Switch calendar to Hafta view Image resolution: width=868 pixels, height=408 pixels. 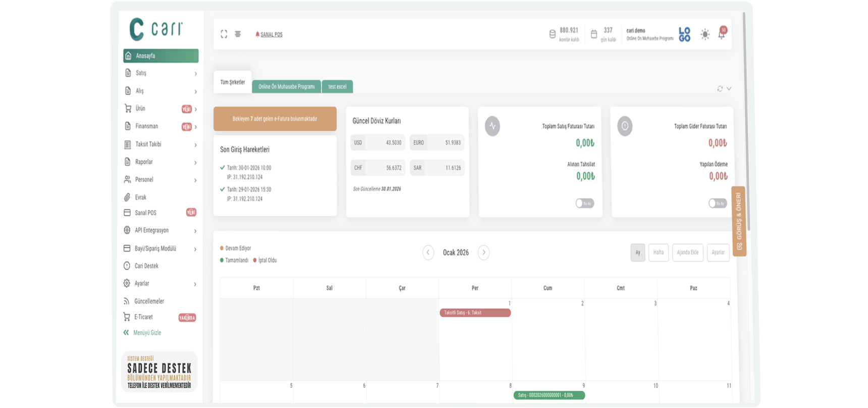(x=659, y=252)
